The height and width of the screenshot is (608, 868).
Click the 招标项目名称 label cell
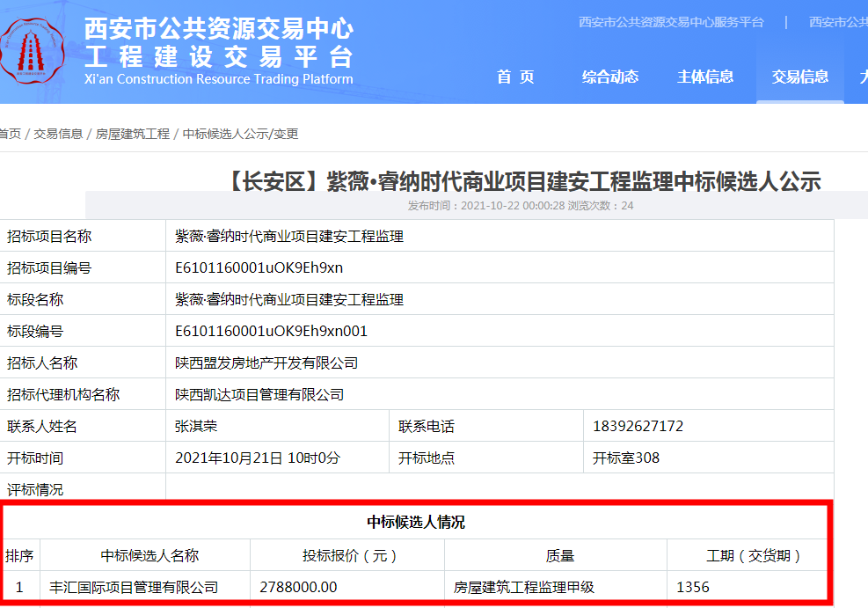pos(83,237)
